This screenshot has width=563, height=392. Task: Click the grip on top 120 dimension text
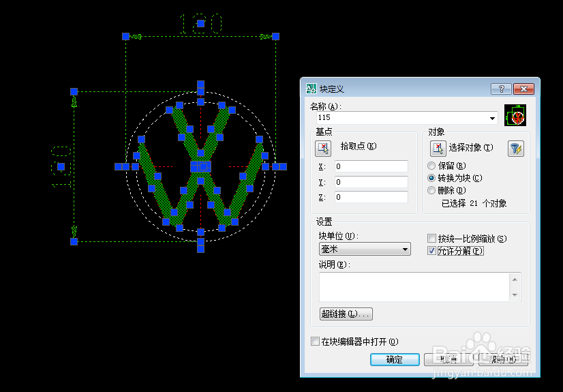[200, 24]
